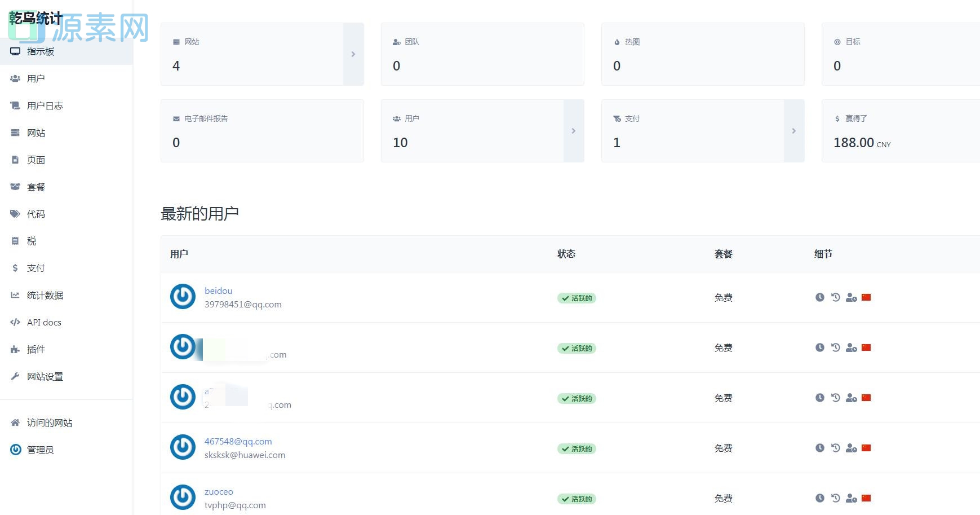This screenshot has height=515, width=980.
Task: Select the API docs code icon
Action: [x=15, y=322]
